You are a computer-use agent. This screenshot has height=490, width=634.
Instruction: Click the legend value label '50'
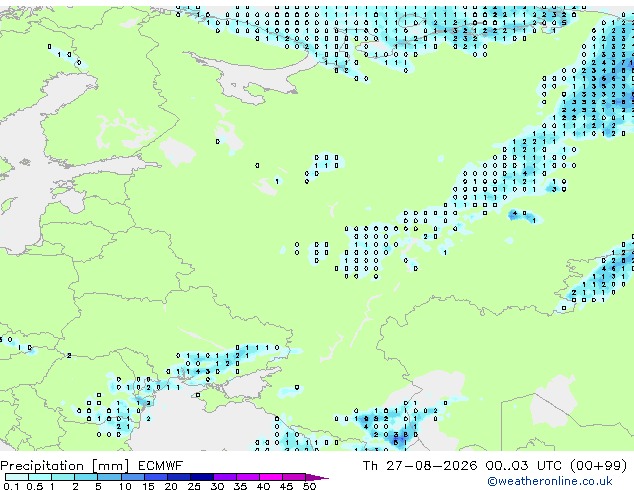pos(309,486)
